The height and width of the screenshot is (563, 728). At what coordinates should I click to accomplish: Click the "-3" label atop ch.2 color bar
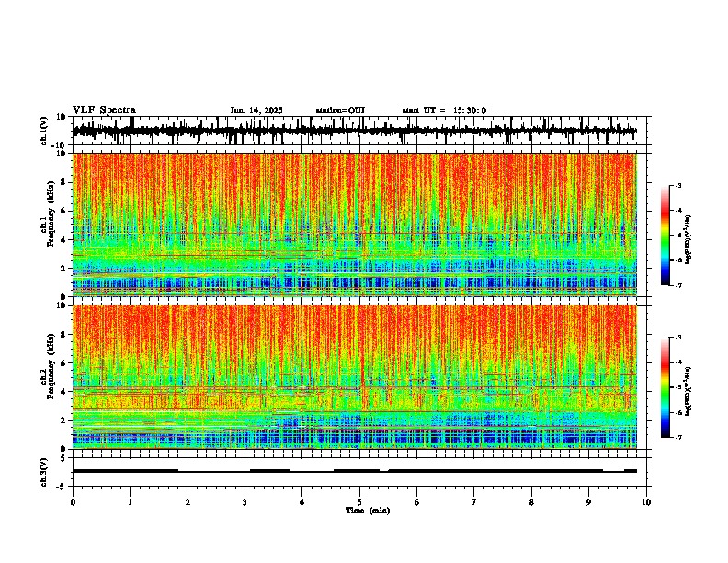(677, 338)
